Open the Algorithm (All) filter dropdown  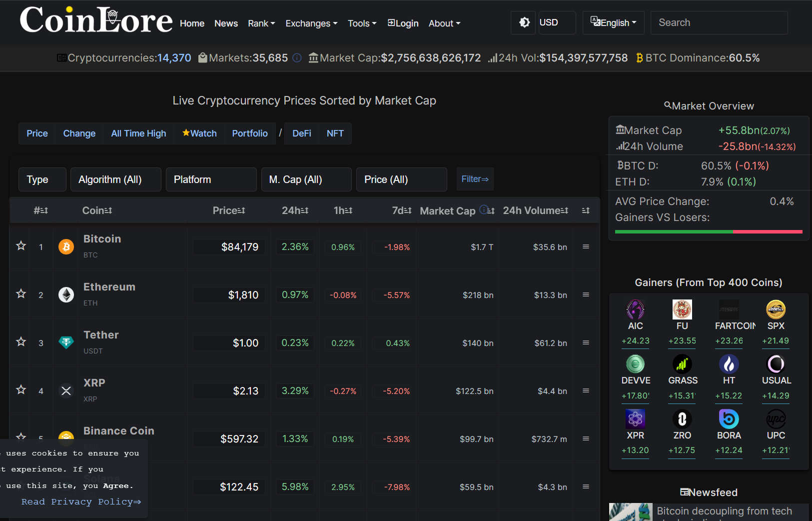click(116, 179)
